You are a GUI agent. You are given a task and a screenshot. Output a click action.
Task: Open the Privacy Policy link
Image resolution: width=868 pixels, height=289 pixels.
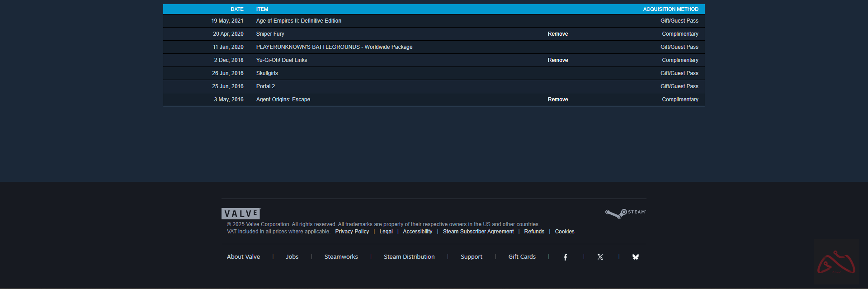click(x=352, y=232)
